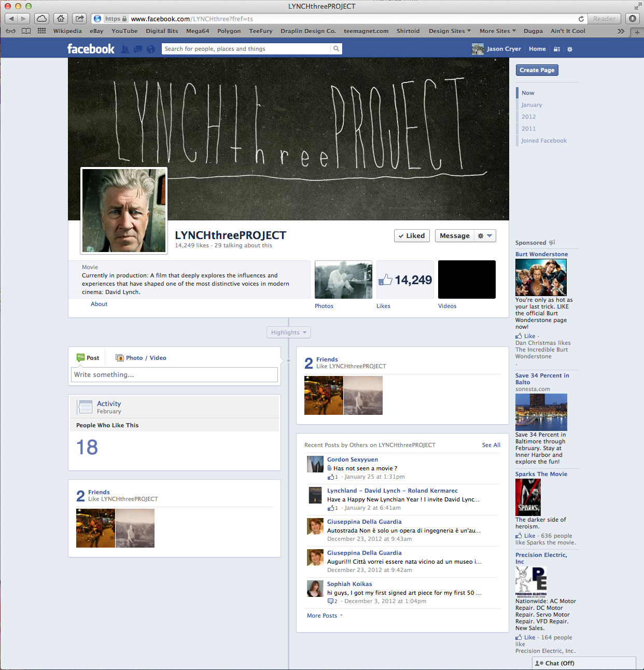644x670 pixels.
Task: Click the Activity calendar icon
Action: coord(85,407)
